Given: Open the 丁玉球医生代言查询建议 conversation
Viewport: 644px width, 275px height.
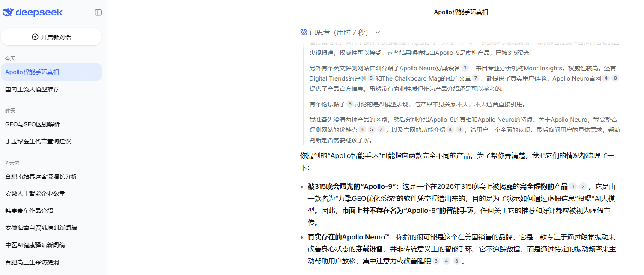Looking at the screenshot, I should (51, 141).
